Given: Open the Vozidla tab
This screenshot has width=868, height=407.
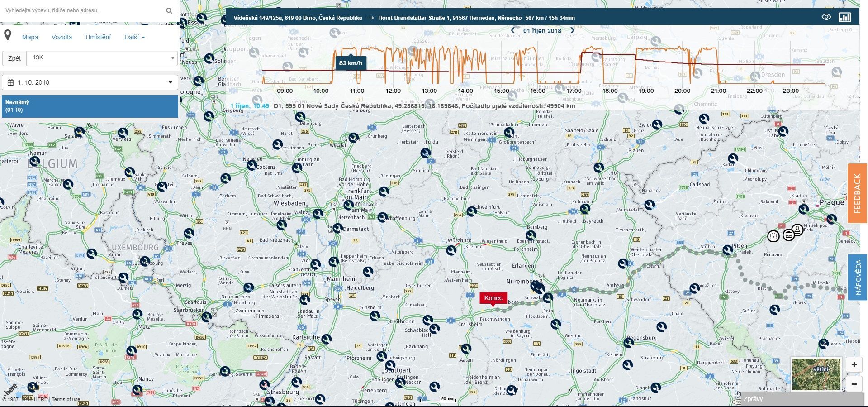Looking at the screenshot, I should tap(62, 37).
